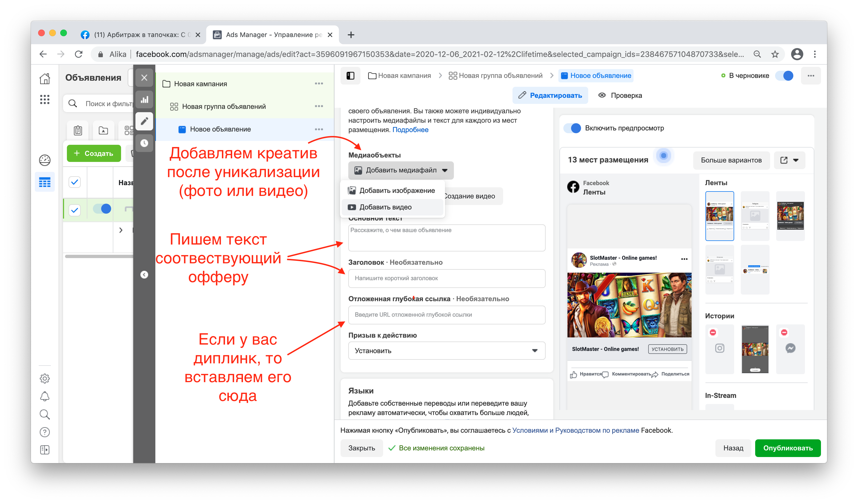Open Chrome profile avatar icon
This screenshot has width=858, height=504.
(797, 54)
